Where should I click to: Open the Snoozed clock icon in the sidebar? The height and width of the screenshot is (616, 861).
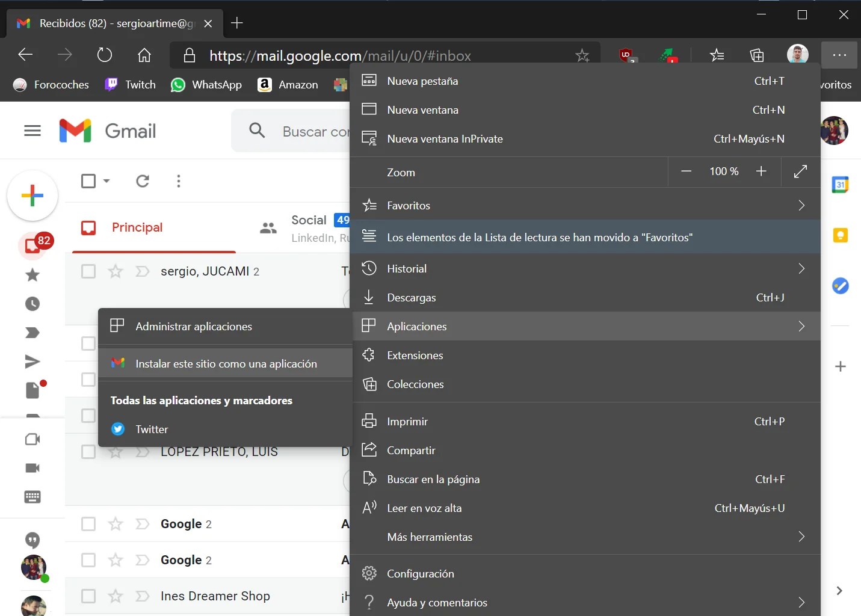coord(32,304)
